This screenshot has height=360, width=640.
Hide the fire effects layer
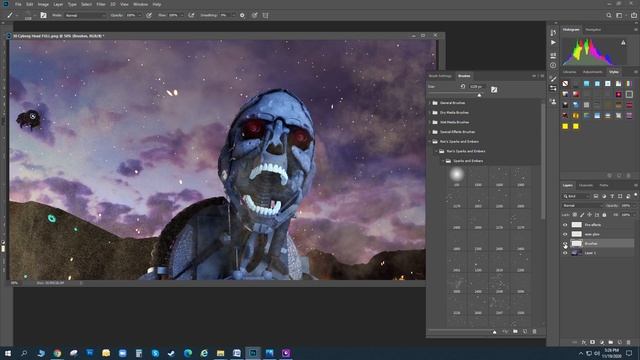tap(565, 225)
